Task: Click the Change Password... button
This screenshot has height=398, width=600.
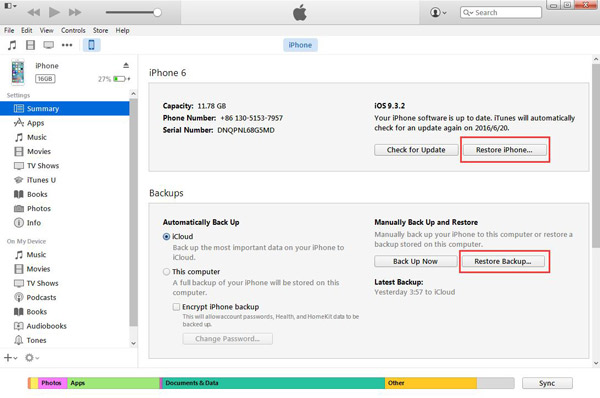Action: pyautogui.click(x=227, y=339)
